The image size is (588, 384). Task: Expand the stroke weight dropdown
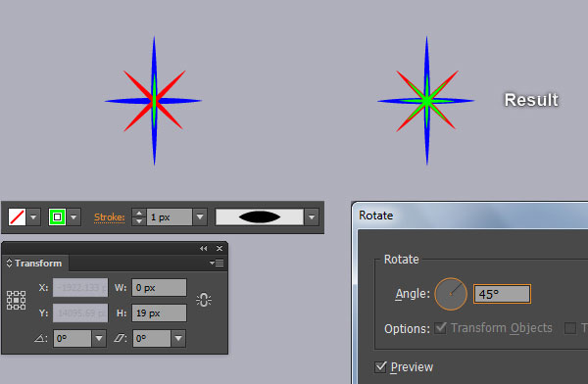tap(200, 217)
